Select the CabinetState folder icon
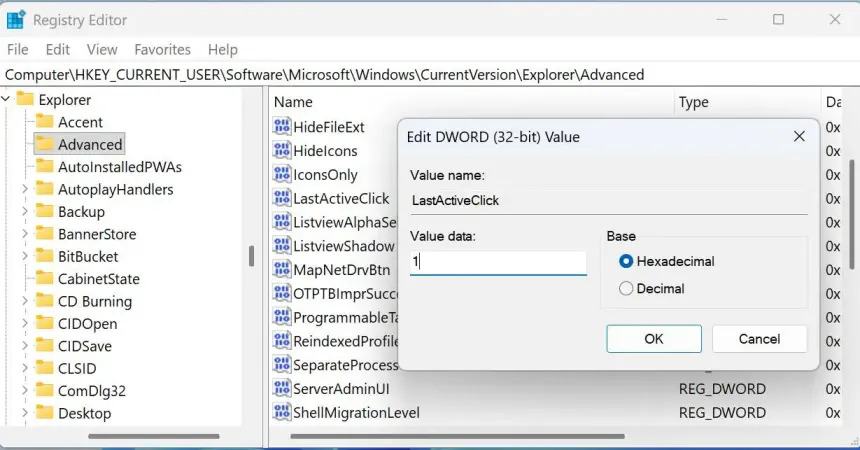Screen dimensions: 860x450 44,279
